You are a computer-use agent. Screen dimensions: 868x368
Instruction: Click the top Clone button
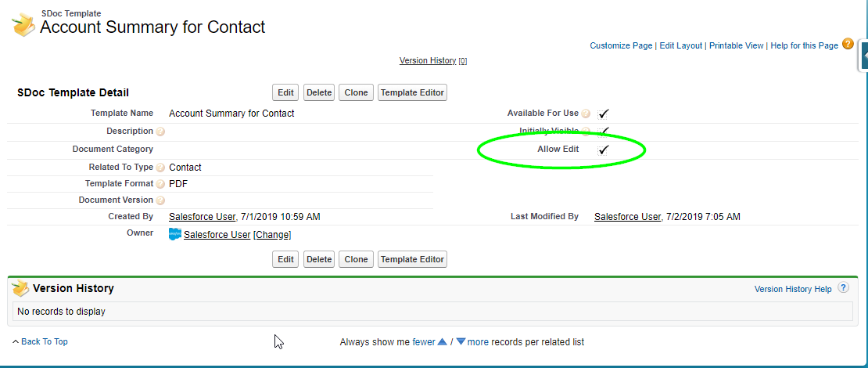[356, 92]
